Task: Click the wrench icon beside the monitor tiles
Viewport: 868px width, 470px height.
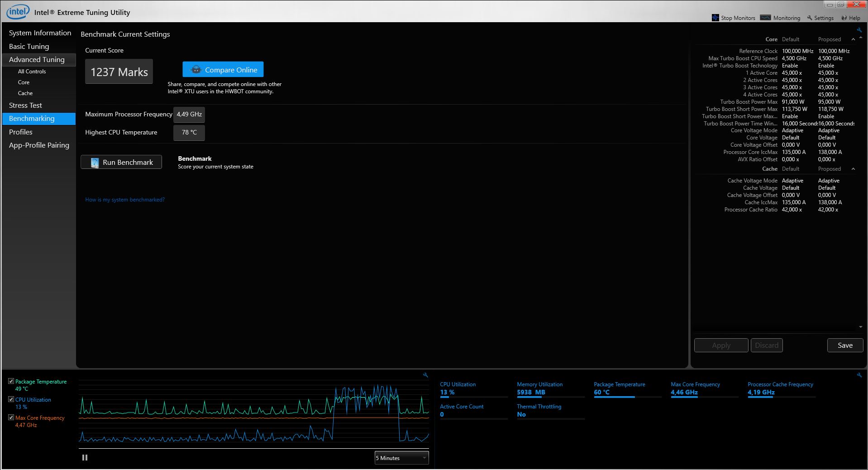Action: point(859,375)
